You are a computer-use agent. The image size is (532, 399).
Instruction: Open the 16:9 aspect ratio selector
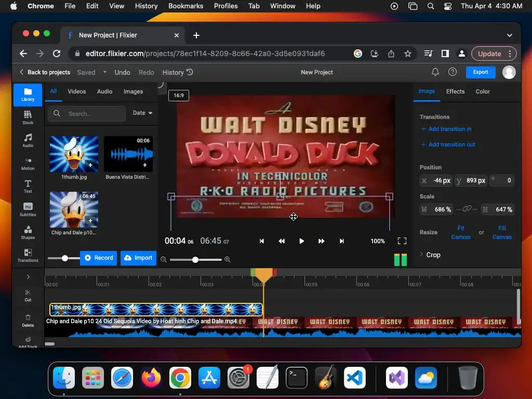point(179,96)
